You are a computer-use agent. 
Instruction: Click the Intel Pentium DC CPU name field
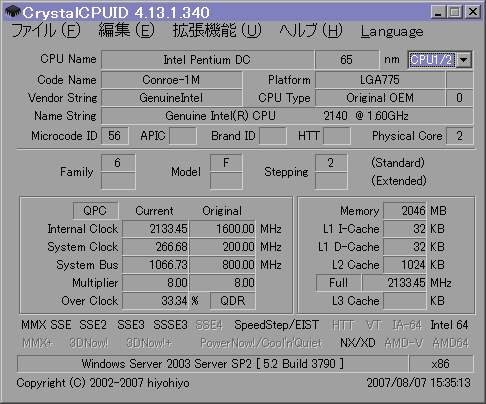pos(207,60)
